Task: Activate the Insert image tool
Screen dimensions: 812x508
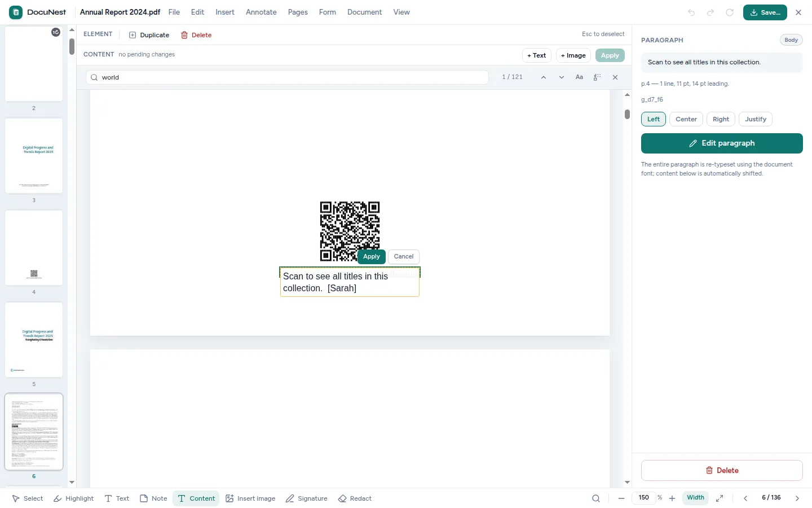Action: coord(250,498)
